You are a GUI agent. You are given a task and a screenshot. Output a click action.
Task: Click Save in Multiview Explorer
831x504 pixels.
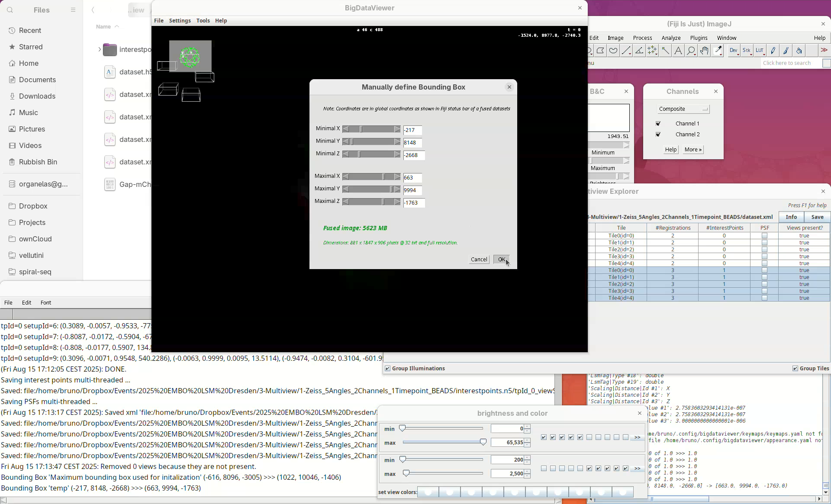click(x=817, y=217)
